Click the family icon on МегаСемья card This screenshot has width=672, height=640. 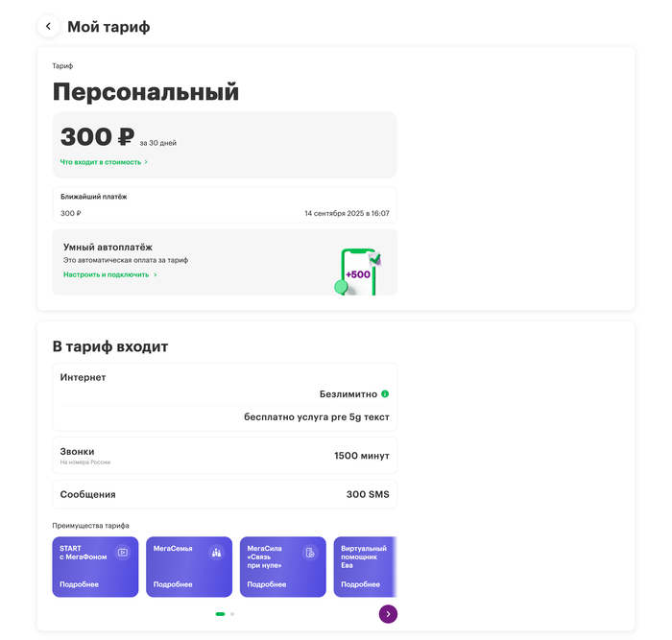click(216, 552)
